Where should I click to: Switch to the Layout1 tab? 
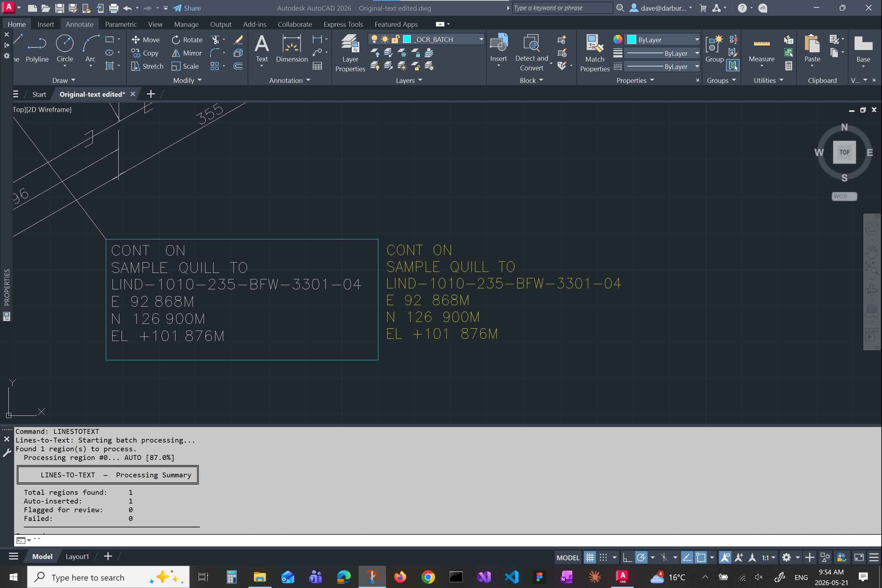click(x=77, y=556)
